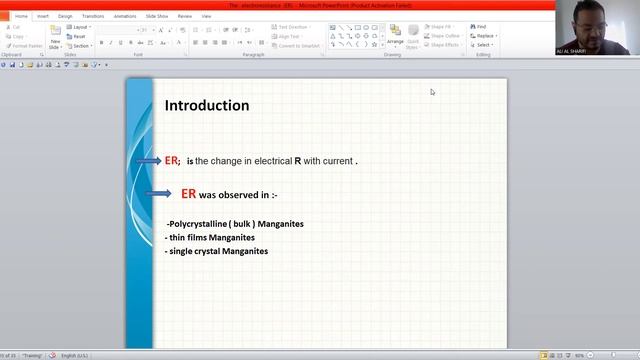640x360 pixels.
Task: Start Slide Show view from status bar
Action: tap(568, 356)
